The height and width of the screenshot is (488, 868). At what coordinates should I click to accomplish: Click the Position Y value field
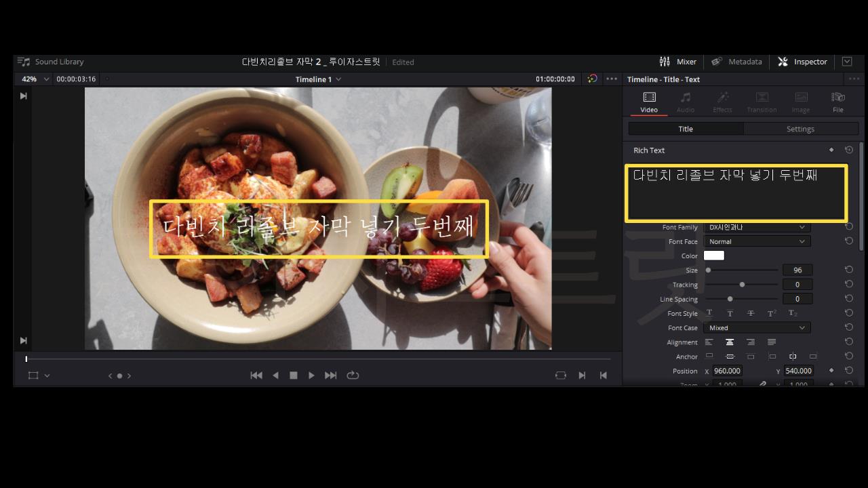pyautogui.click(x=798, y=371)
